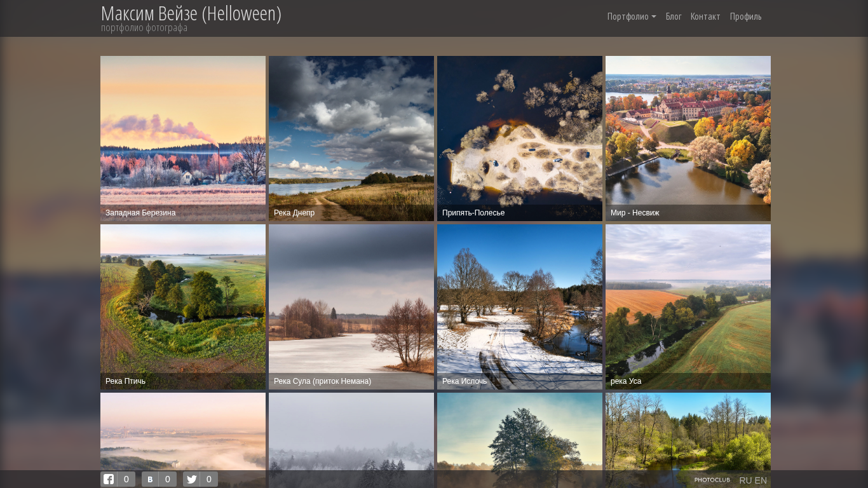
Task: Open the Река Днепр album thumbnail
Action: click(x=351, y=139)
